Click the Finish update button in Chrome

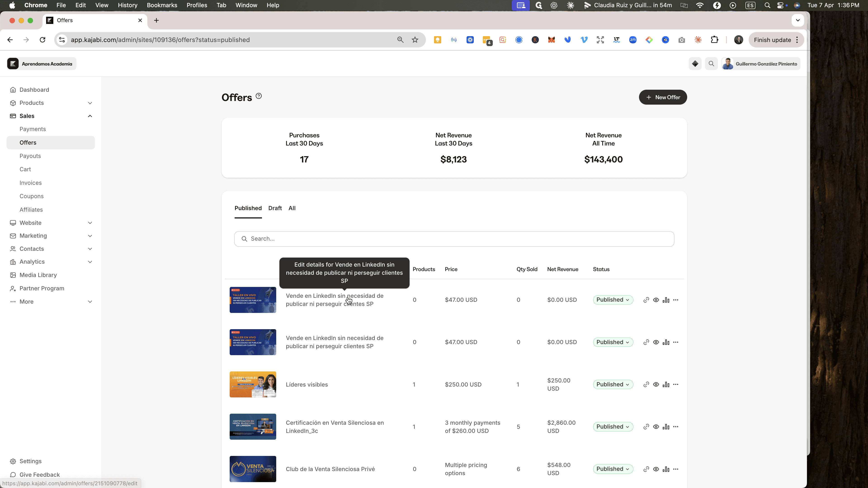click(x=776, y=40)
